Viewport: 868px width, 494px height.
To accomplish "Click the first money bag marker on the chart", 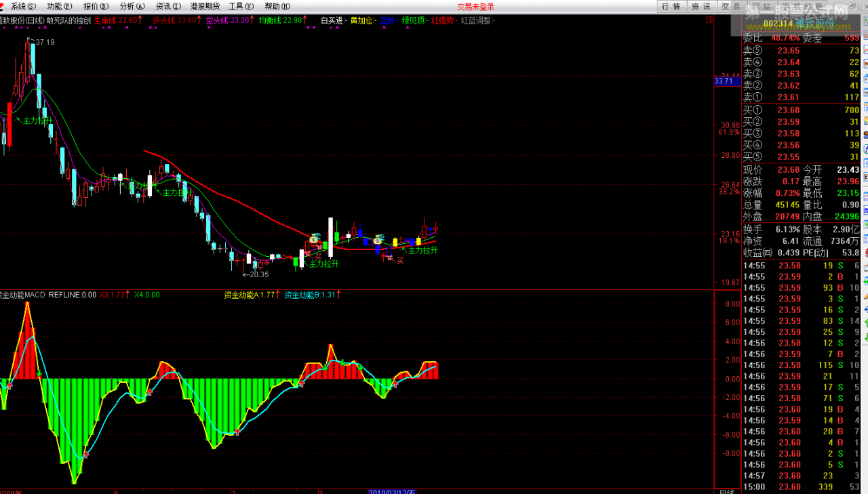I will [314, 239].
